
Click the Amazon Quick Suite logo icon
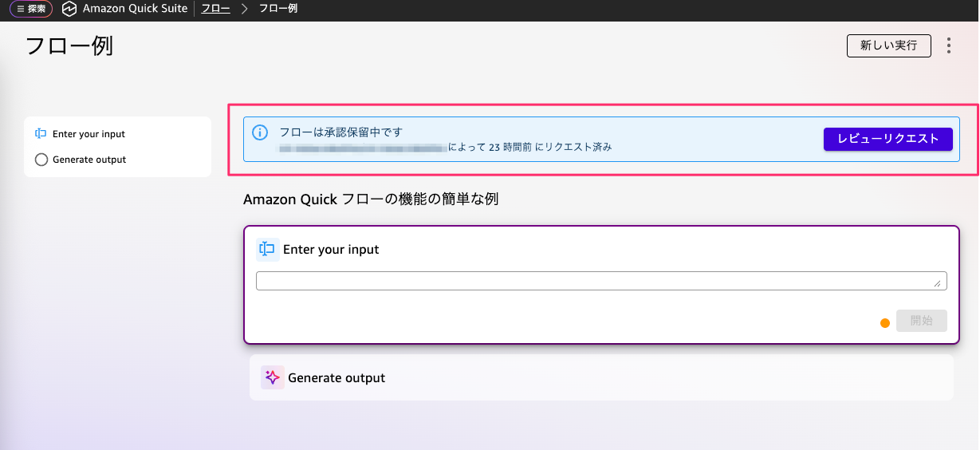coord(69,9)
